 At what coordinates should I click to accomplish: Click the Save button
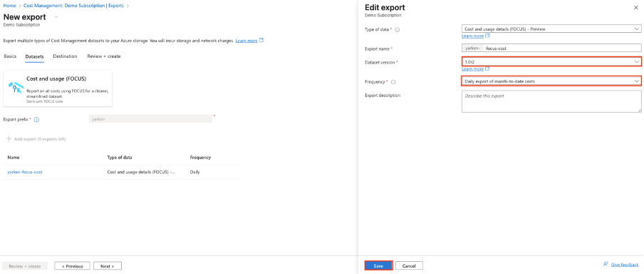[x=379, y=265]
